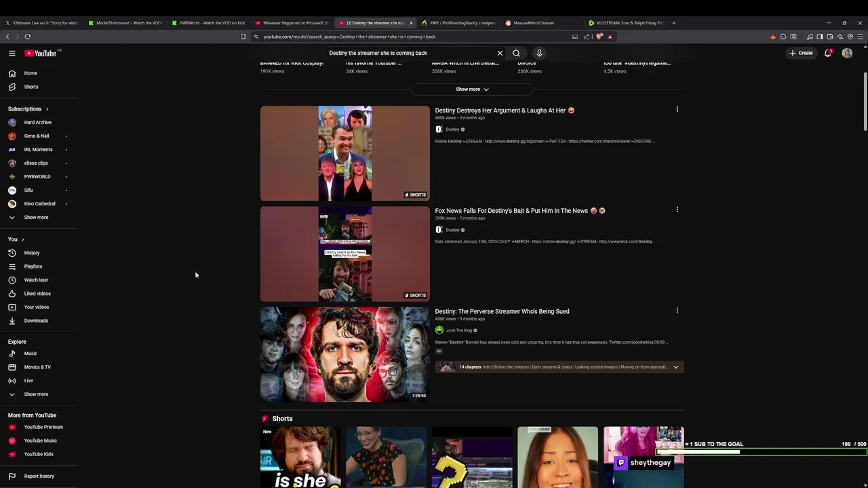Switch to 'Whatever Happened to ProJared' tab
The height and width of the screenshot is (488, 868).
click(293, 23)
